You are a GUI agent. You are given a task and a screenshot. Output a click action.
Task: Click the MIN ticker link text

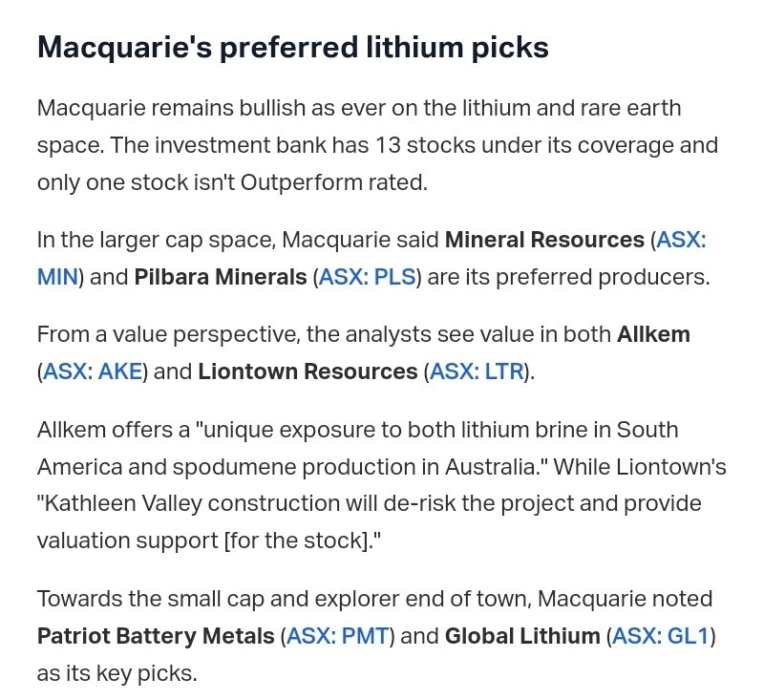(57, 277)
